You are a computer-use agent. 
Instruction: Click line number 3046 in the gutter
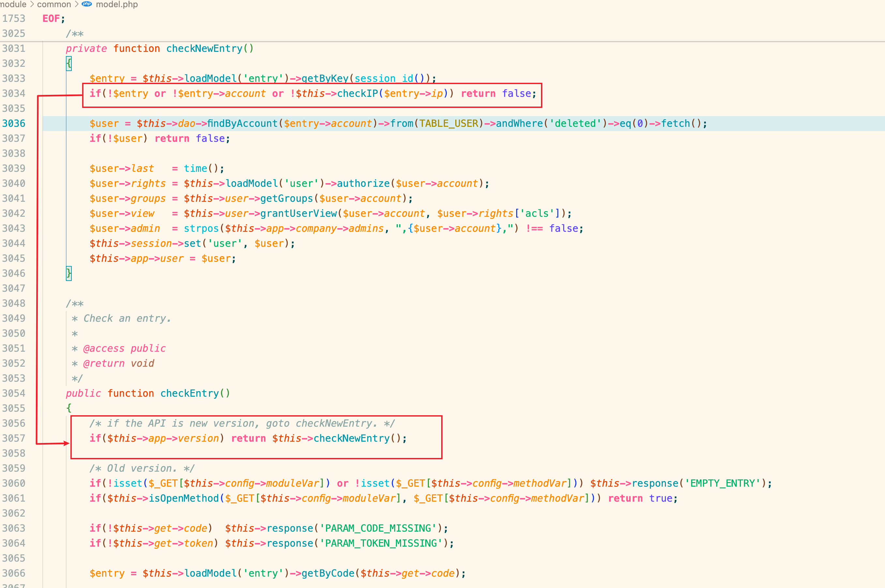point(13,273)
